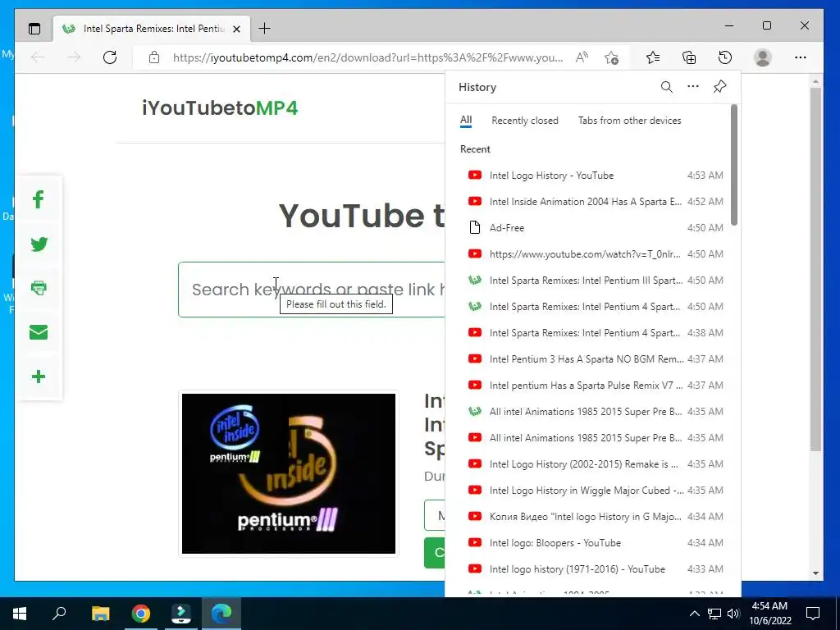Expand more sharing options plus icon

(x=39, y=377)
